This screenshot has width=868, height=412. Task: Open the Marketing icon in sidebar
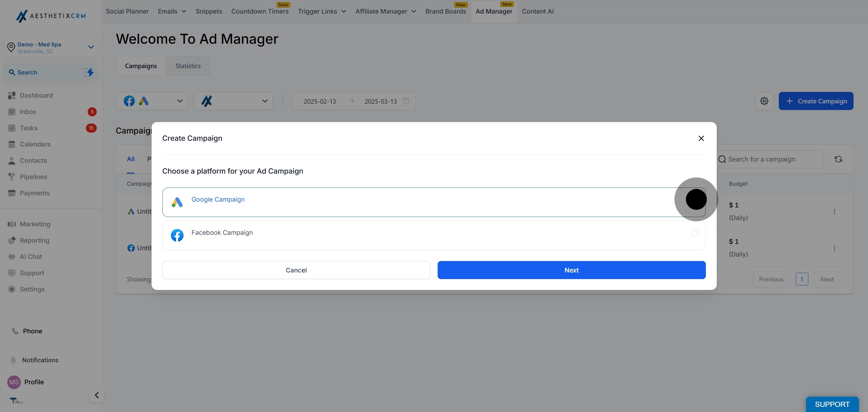click(x=12, y=224)
